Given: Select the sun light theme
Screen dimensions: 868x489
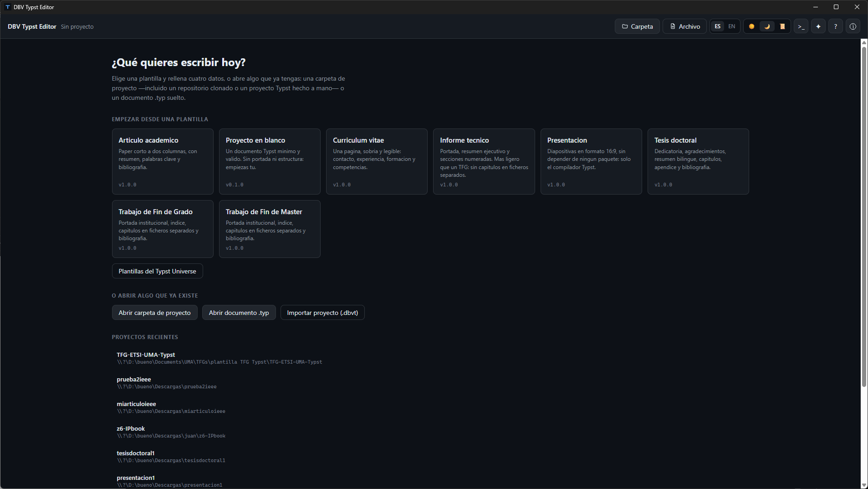Looking at the screenshot, I should [x=752, y=26].
